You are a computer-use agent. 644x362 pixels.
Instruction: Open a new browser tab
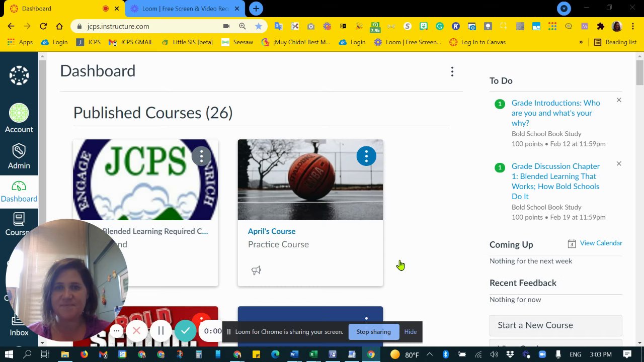pos(256,9)
